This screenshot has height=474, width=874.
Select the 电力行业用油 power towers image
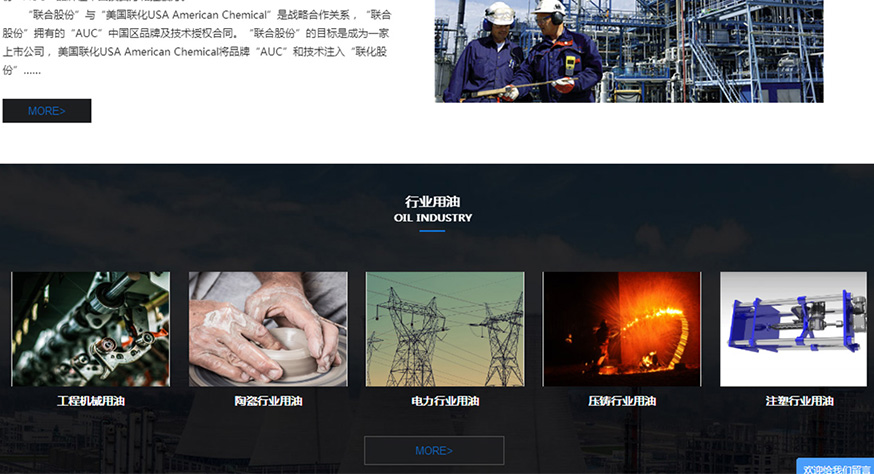tap(445, 329)
